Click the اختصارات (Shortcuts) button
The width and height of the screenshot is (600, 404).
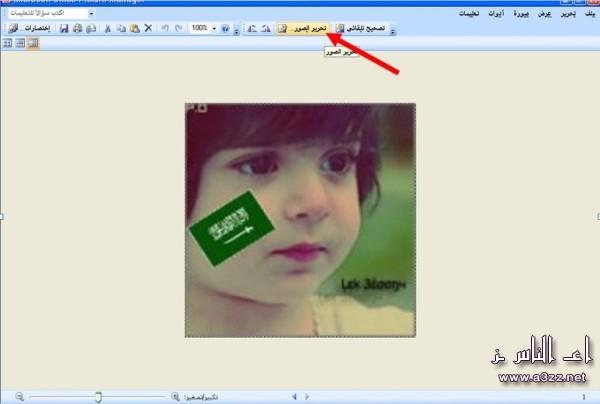coord(30,29)
